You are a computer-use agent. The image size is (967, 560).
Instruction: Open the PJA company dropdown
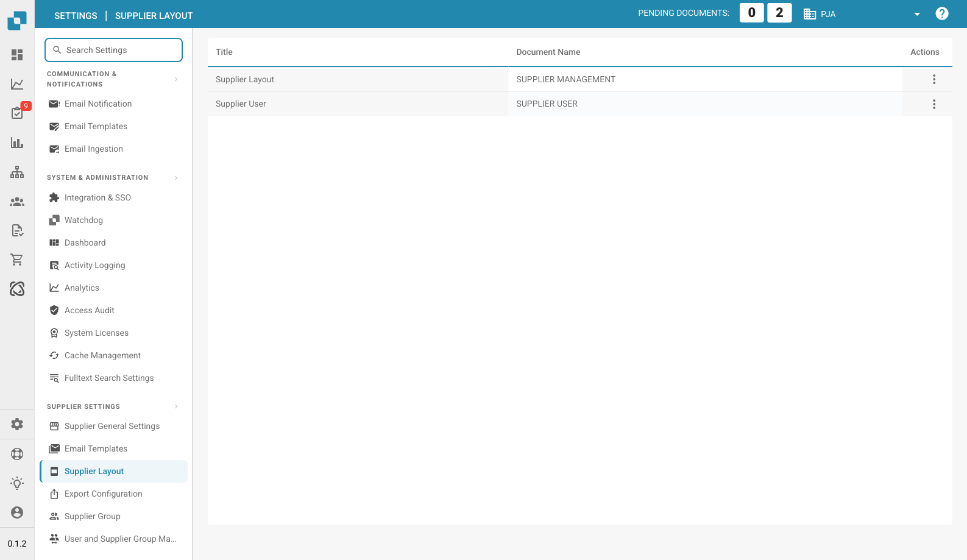(x=862, y=14)
